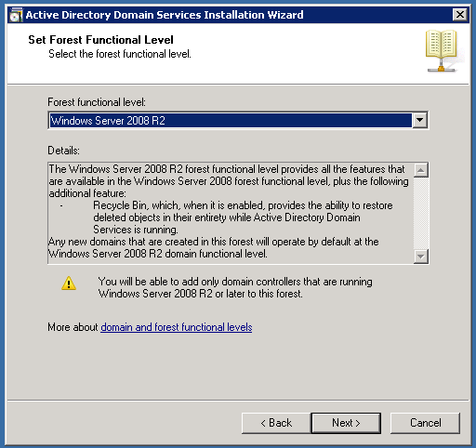Select the Windows Server 2008 R2 combo box
The image size is (476, 448).
pos(238,120)
